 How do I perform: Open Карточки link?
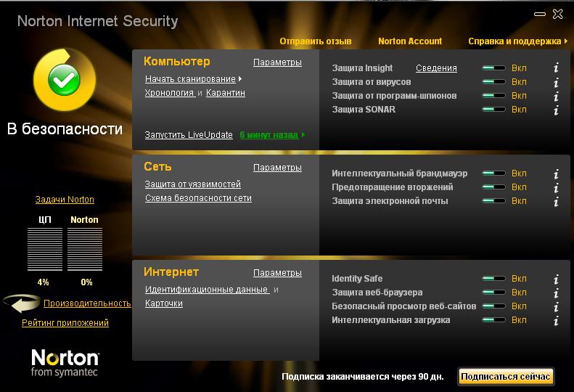pos(164,303)
